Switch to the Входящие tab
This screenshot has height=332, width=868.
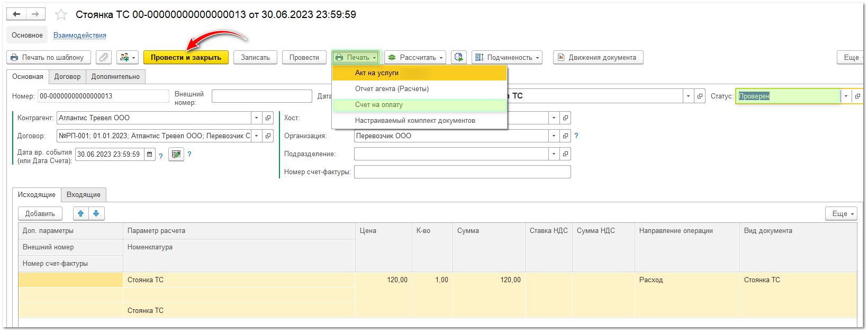click(x=84, y=195)
